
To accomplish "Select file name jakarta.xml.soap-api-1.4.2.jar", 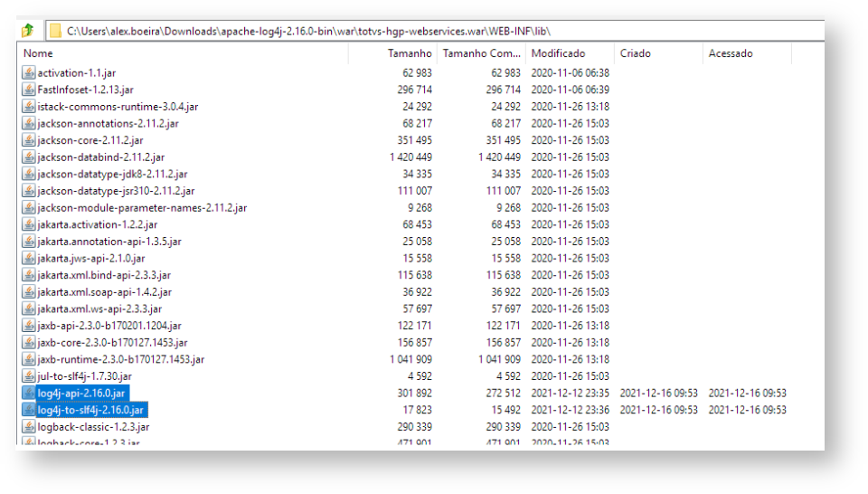I will point(105,292).
